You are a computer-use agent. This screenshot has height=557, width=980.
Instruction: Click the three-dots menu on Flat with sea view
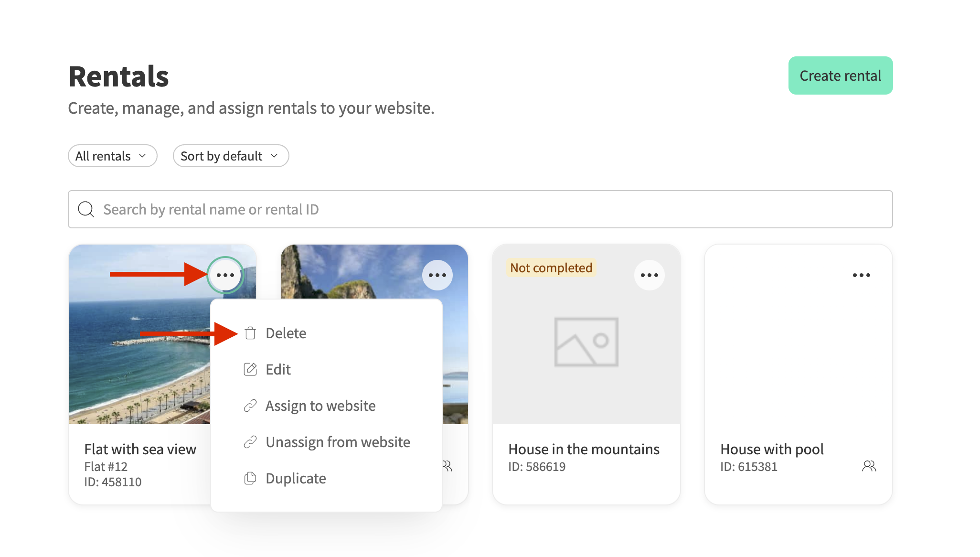(x=225, y=275)
